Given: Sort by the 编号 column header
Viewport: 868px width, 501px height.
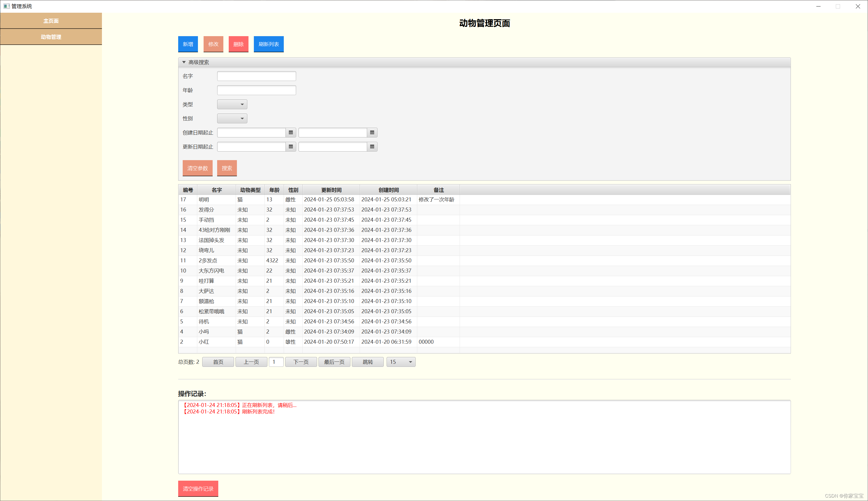Looking at the screenshot, I should (x=188, y=190).
